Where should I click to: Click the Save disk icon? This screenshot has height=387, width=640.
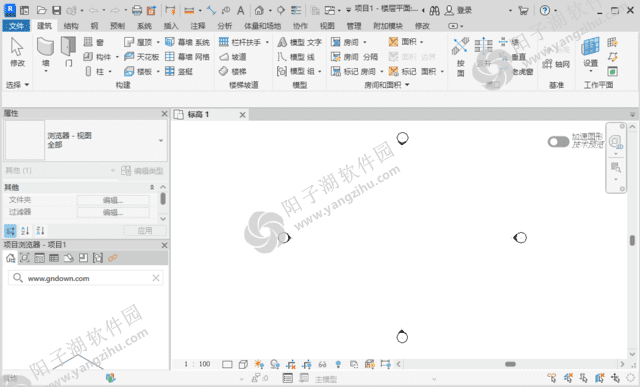point(57,10)
